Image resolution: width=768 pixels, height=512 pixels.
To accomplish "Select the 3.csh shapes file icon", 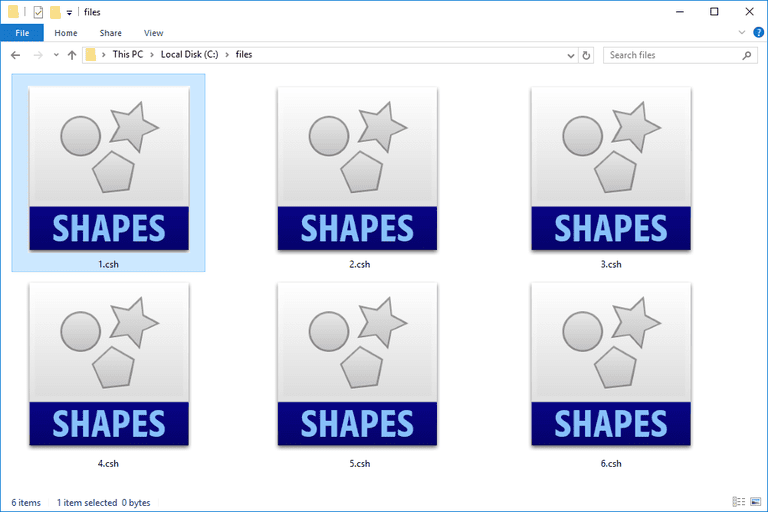I will pos(611,169).
